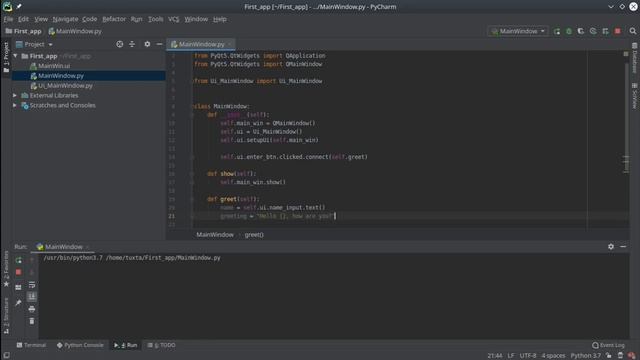Hide the Project panel with the minus icon

click(159, 44)
